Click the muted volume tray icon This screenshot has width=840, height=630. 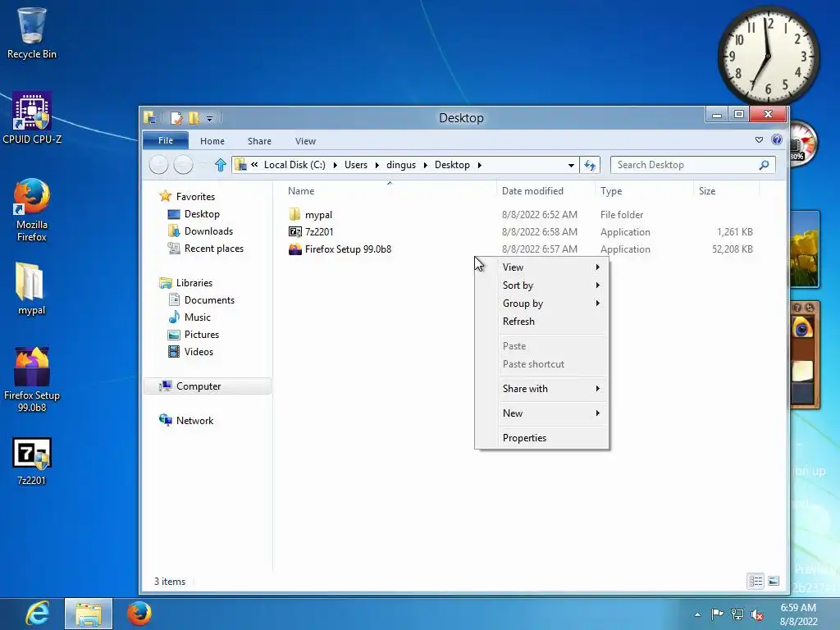click(x=757, y=614)
